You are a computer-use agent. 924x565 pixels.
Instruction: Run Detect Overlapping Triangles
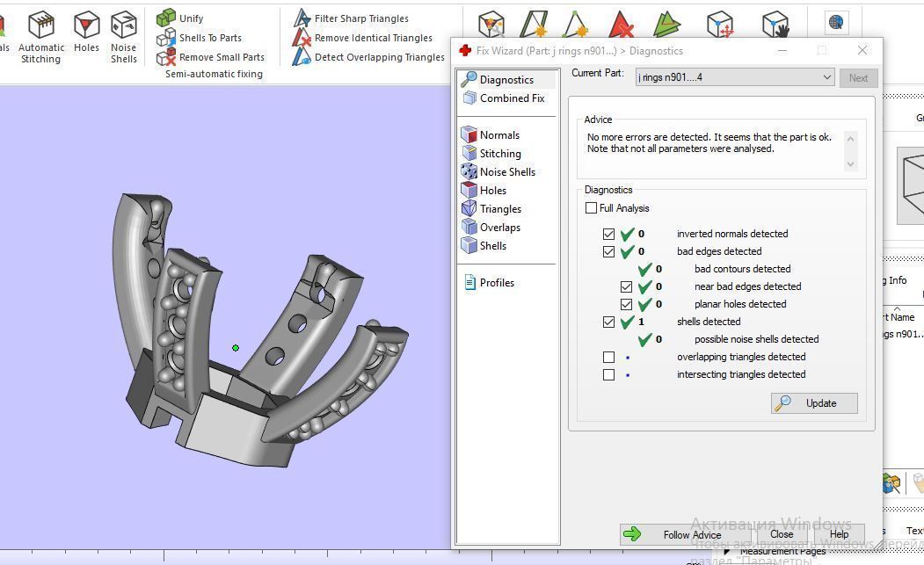pos(369,57)
